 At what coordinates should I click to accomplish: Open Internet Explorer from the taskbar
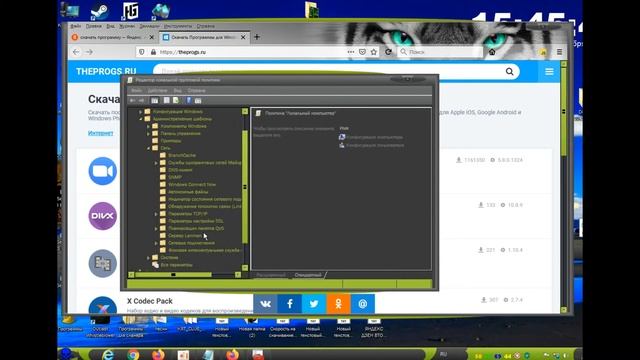[108, 355]
